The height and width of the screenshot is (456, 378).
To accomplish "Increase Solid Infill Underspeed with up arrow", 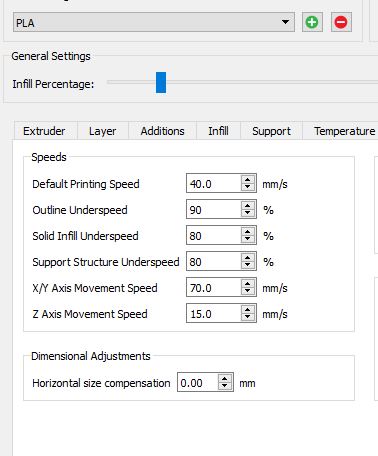I will (x=248, y=231).
